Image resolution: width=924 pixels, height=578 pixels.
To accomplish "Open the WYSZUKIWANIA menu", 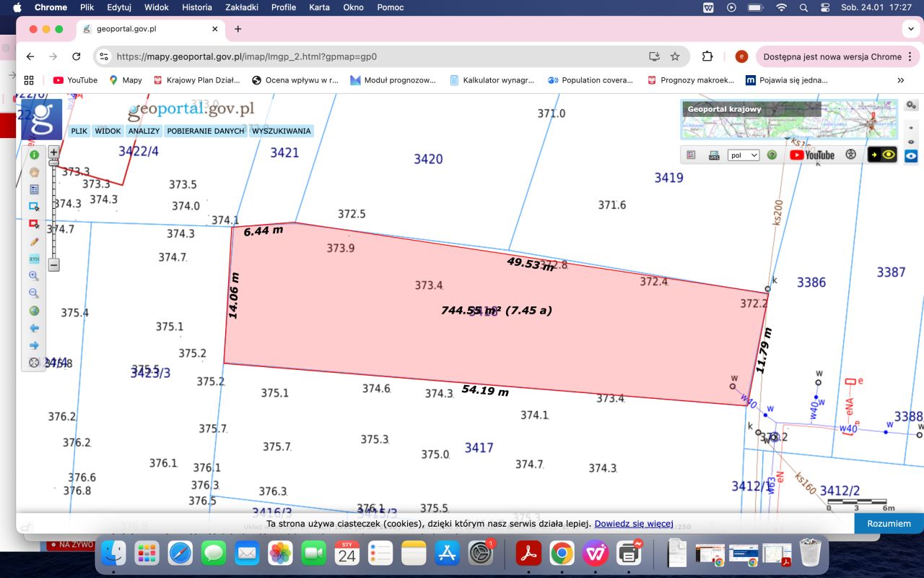I will pos(282,131).
